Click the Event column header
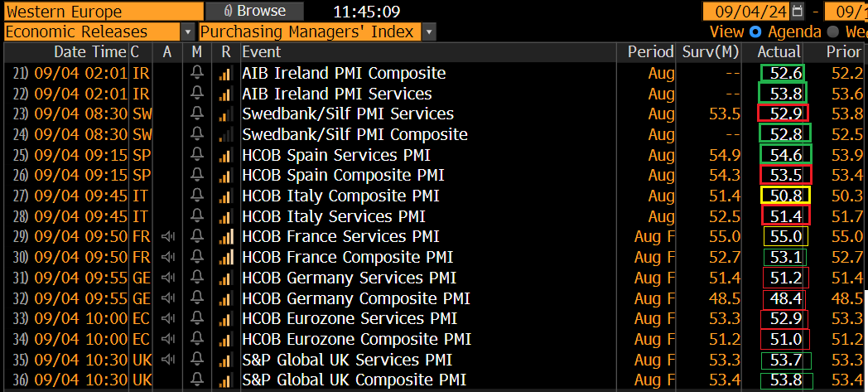This screenshot has width=868, height=392. coord(262,52)
